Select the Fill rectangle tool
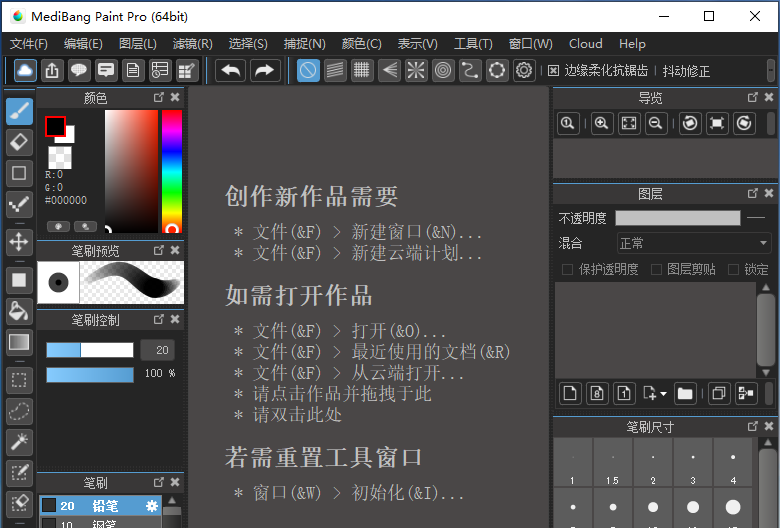Viewport: 780px width, 528px height. pos(19,280)
